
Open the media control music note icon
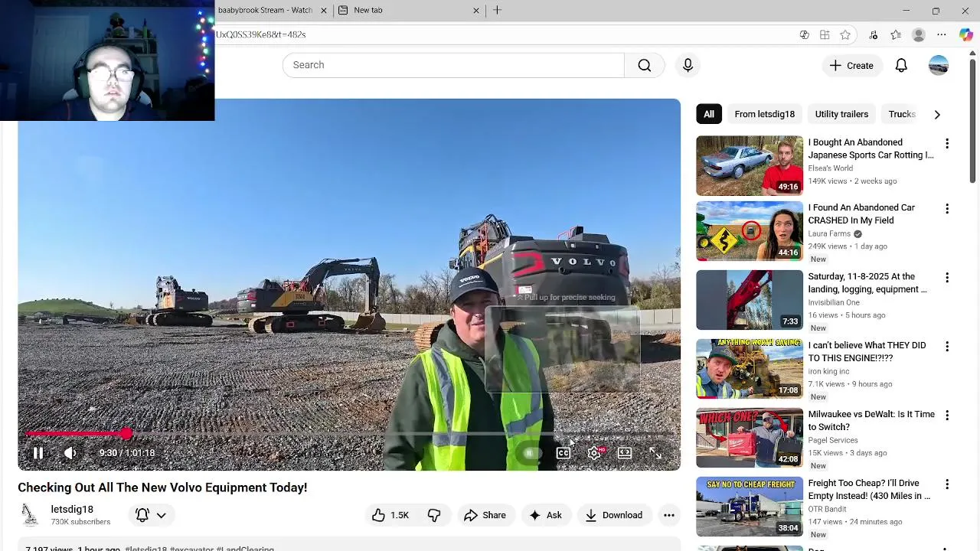pos(874,34)
